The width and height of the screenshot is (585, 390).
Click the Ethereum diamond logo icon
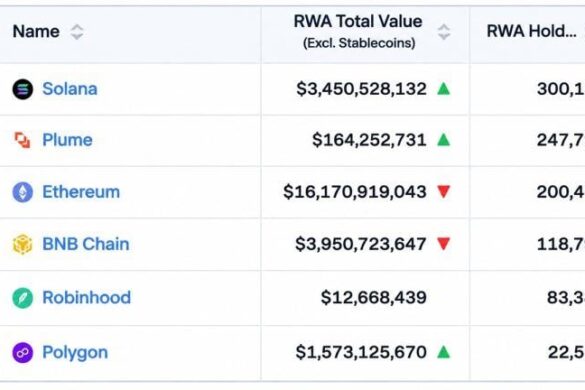point(23,192)
